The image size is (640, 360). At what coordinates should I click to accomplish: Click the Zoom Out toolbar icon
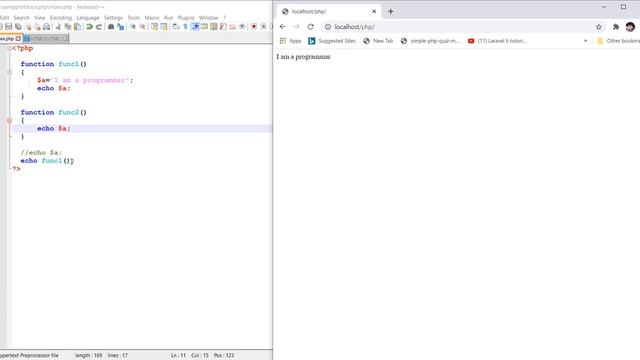pyautogui.click(x=142, y=27)
